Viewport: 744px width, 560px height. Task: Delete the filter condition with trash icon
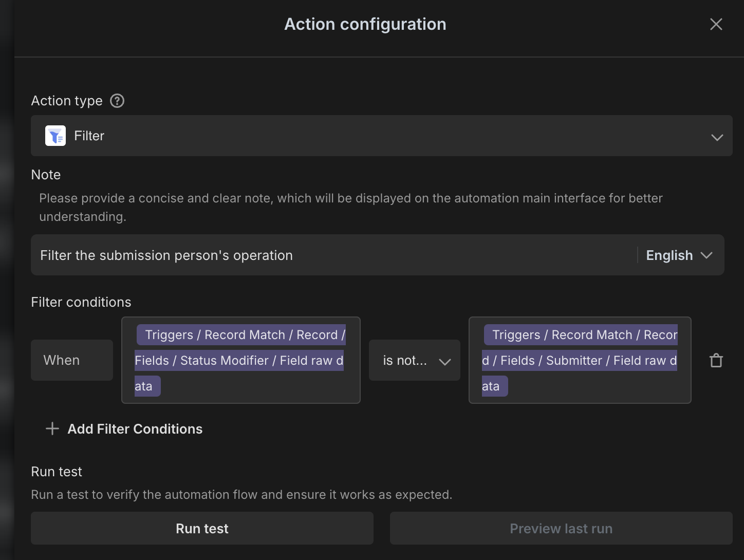pos(716,361)
